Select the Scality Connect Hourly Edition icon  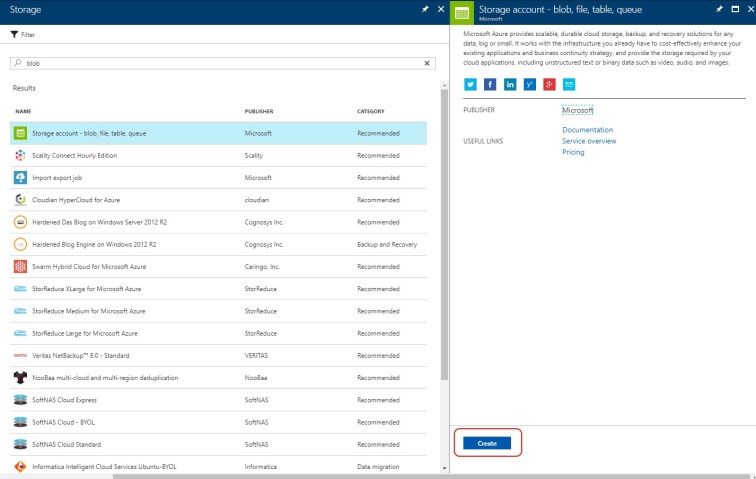coord(20,155)
